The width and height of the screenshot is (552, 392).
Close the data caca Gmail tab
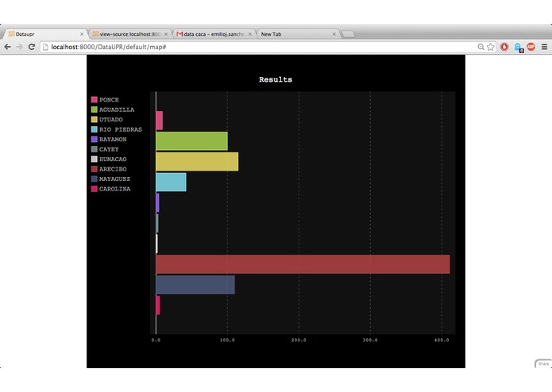click(250, 34)
